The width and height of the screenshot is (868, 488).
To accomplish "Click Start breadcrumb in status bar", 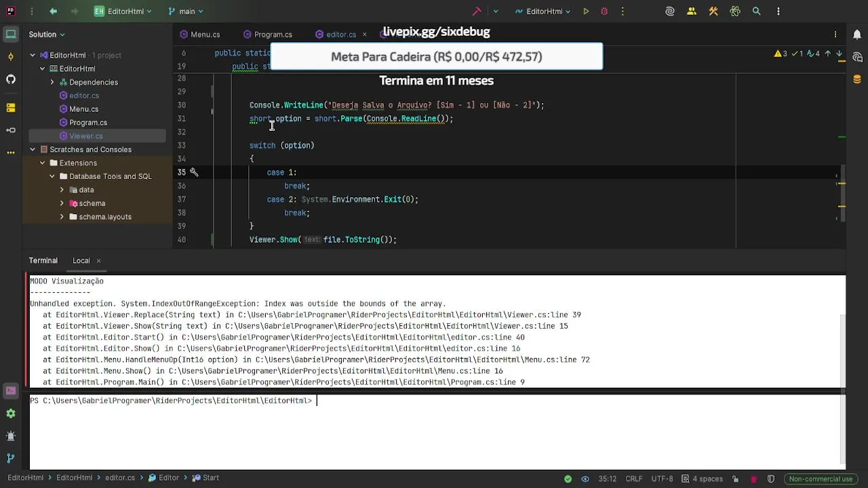I will pos(205,478).
